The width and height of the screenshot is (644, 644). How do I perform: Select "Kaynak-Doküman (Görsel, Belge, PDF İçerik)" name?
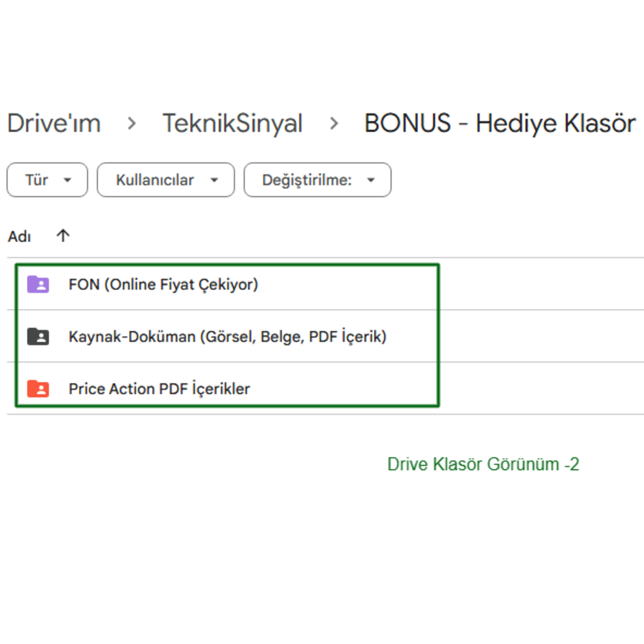coord(227,337)
